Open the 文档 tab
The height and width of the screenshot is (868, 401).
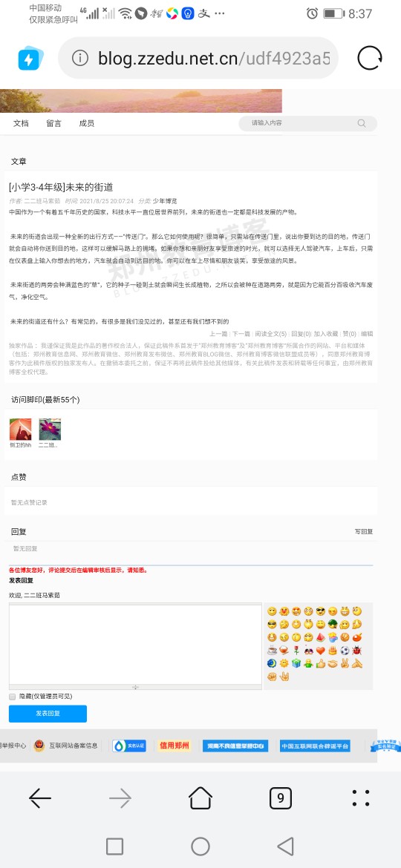tap(21, 123)
